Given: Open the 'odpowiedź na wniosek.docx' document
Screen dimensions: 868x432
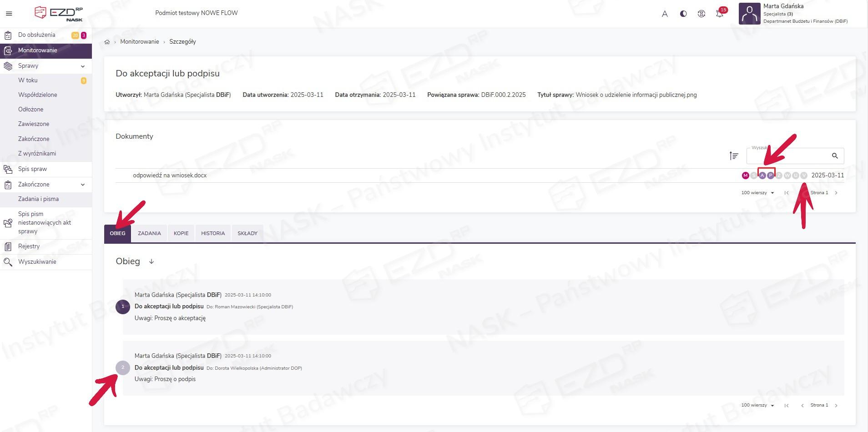Looking at the screenshot, I should 170,176.
